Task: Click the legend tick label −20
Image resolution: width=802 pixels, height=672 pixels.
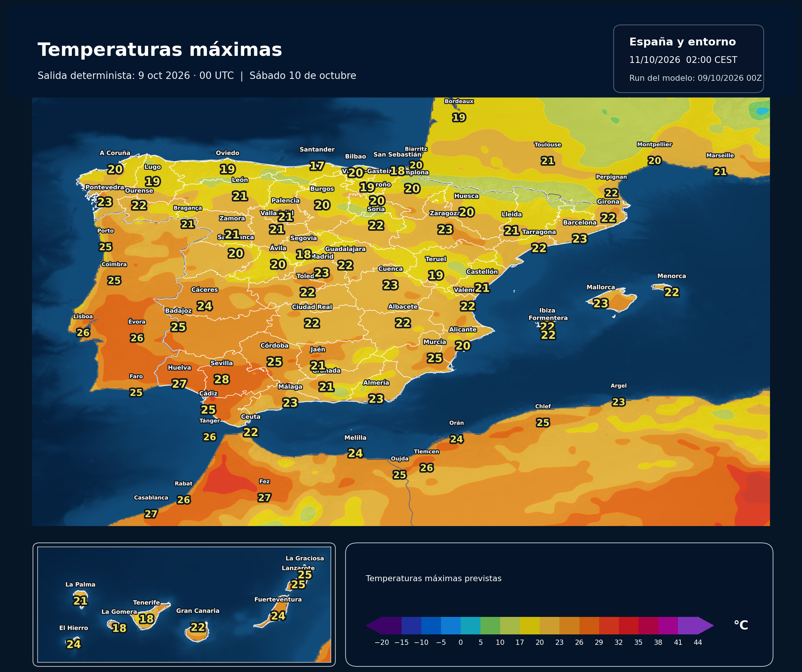Action: [x=381, y=643]
